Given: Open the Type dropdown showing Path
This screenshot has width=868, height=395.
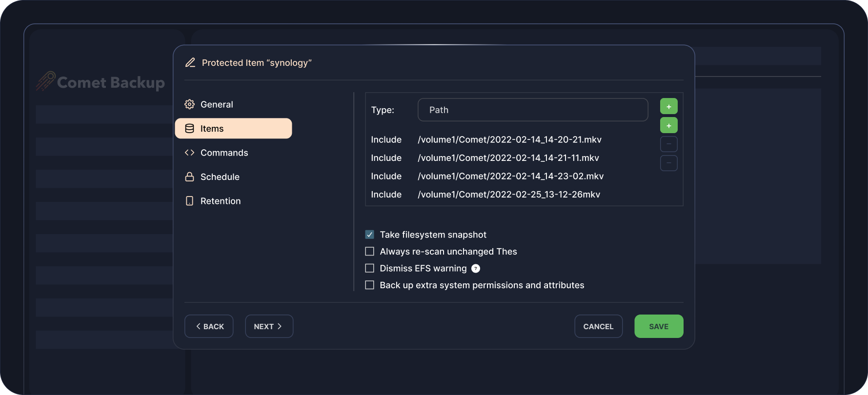Looking at the screenshot, I should tap(532, 110).
